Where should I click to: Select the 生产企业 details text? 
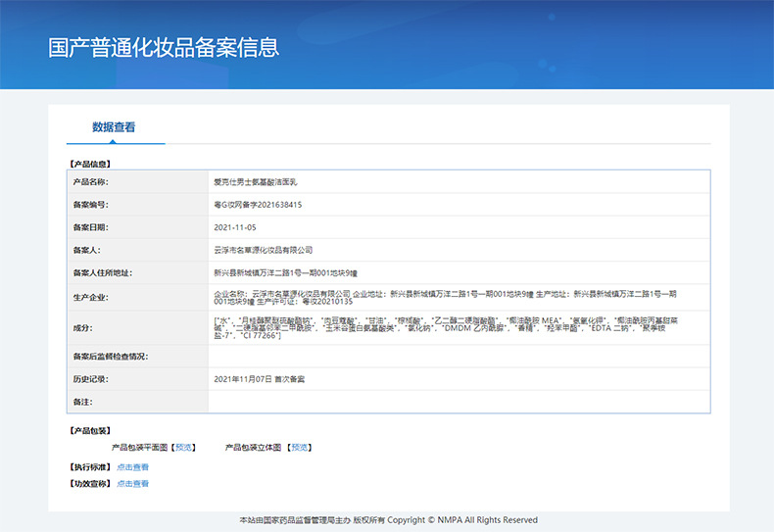pos(445,298)
